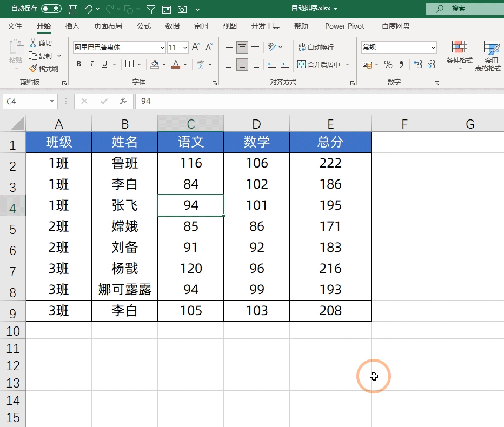This screenshot has height=427, width=504.
Task: Toggle Bold formatting
Action: click(x=79, y=64)
